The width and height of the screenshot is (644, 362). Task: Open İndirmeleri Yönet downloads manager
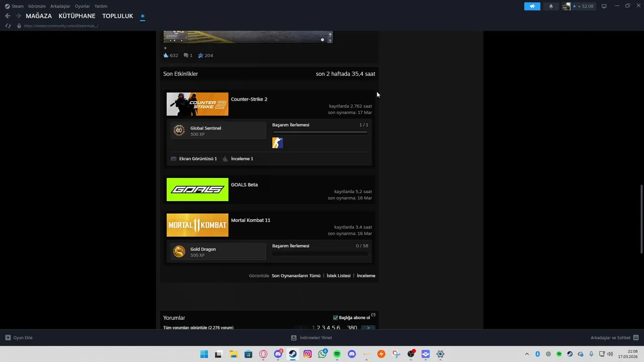[x=311, y=338]
